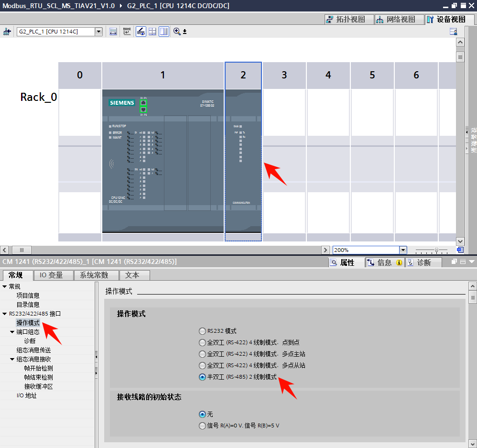Click the device view zoom slider handle
This screenshot has height=448, width=477.
pyautogui.click(x=436, y=250)
